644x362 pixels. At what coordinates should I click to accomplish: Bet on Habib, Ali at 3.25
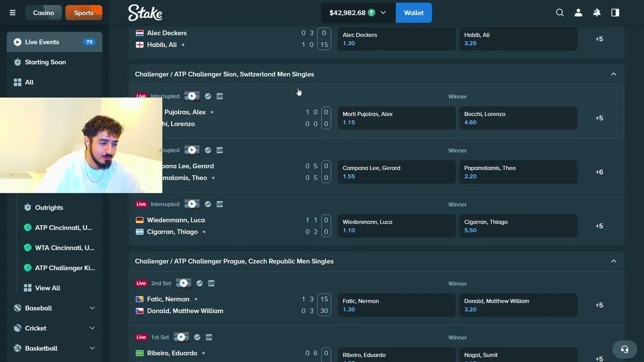pyautogui.click(x=518, y=39)
